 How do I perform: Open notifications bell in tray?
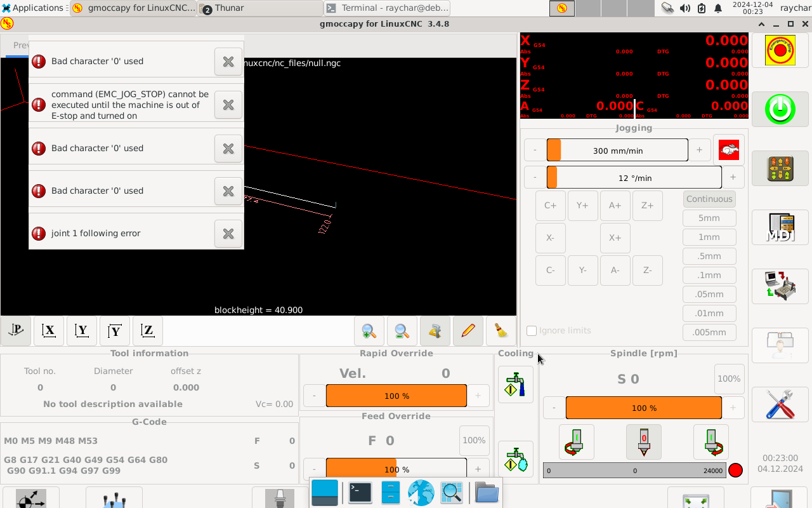pos(718,8)
